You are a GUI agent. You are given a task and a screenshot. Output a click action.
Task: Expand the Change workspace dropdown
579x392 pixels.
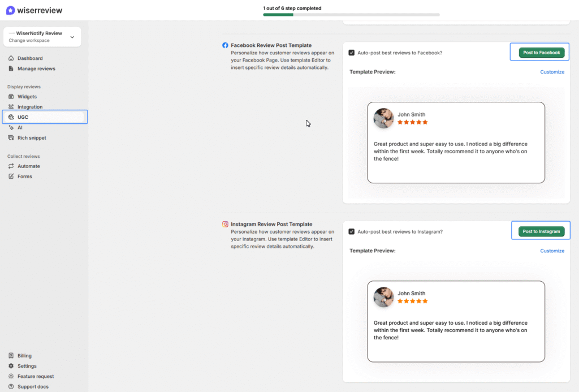[72, 36]
